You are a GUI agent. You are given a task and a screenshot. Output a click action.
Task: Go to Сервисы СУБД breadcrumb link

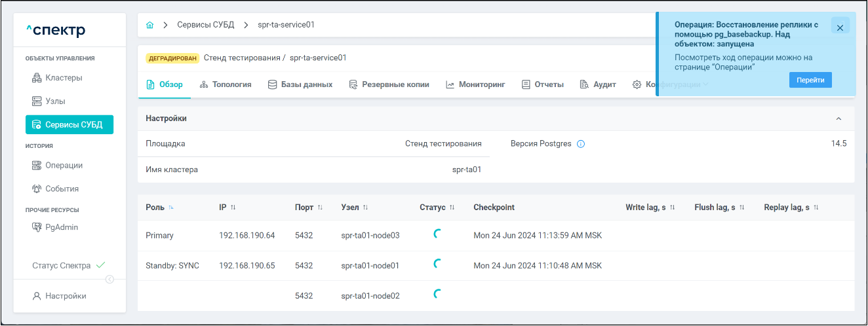204,25
